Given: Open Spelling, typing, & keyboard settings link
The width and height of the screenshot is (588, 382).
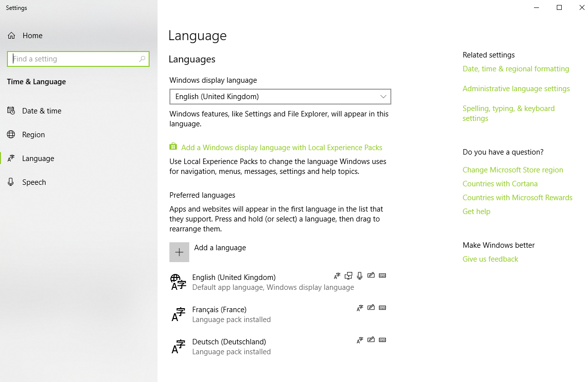Looking at the screenshot, I should (509, 113).
